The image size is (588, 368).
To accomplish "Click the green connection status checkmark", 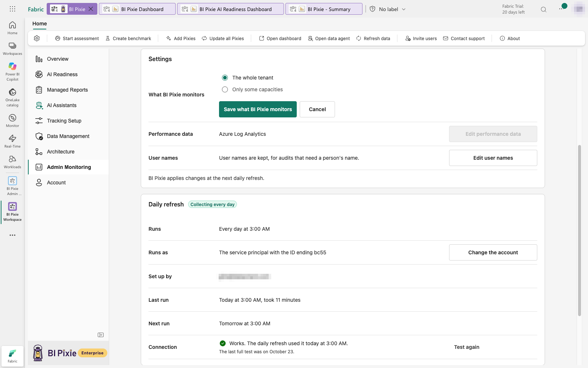I will (223, 343).
